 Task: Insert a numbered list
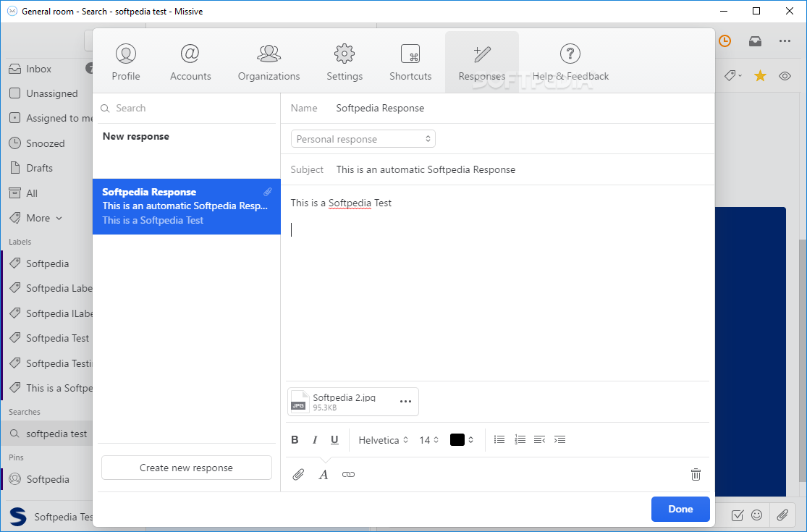(x=520, y=439)
